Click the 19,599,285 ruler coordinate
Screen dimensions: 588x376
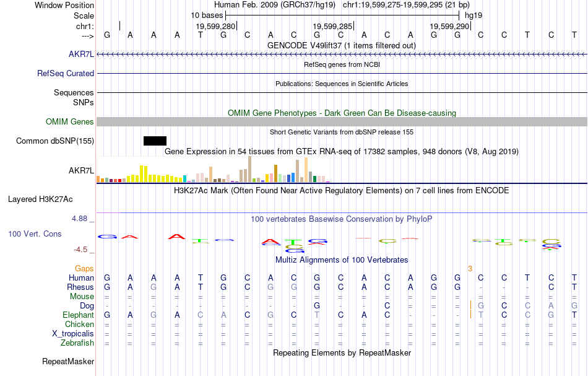point(332,26)
